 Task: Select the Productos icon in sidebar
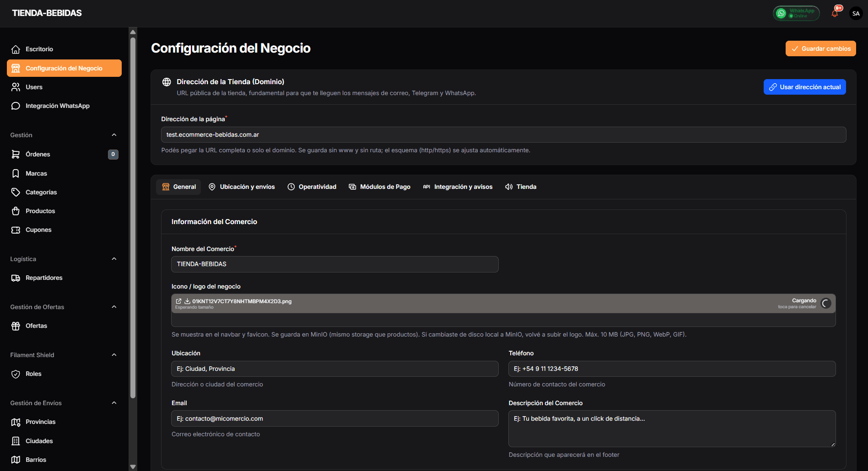(x=16, y=211)
